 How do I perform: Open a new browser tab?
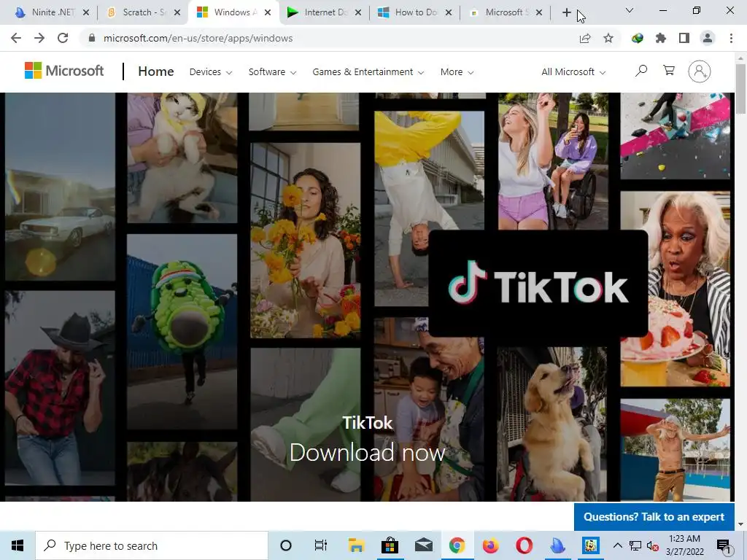coord(566,12)
